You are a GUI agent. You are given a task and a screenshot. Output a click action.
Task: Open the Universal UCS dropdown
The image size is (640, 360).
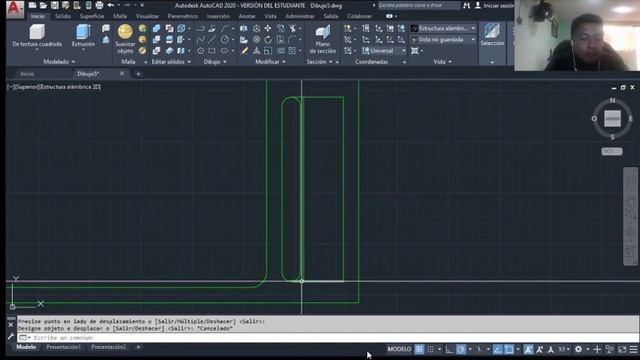point(384,51)
